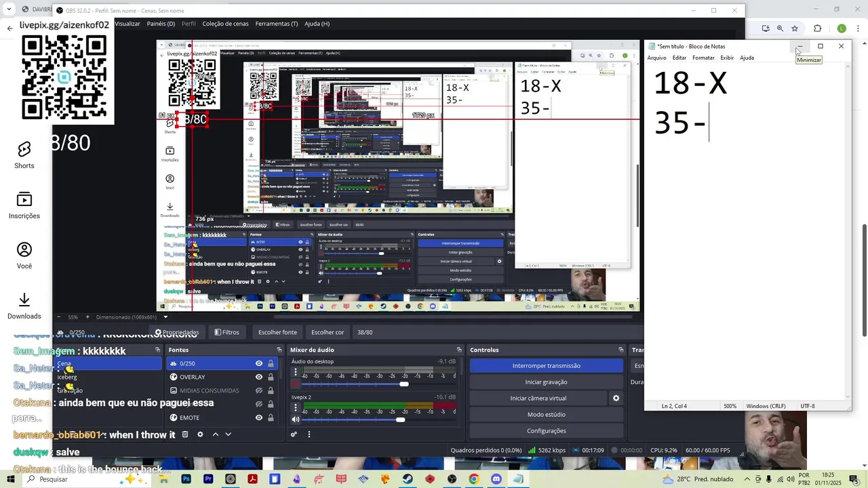Open Notepad Arquivo menu

(x=656, y=58)
